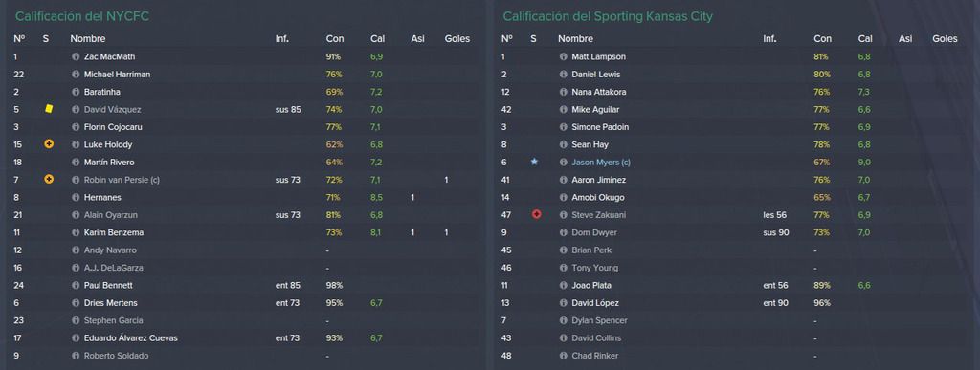
Task: Open Jason Myers (c) player profile
Action: (601, 163)
